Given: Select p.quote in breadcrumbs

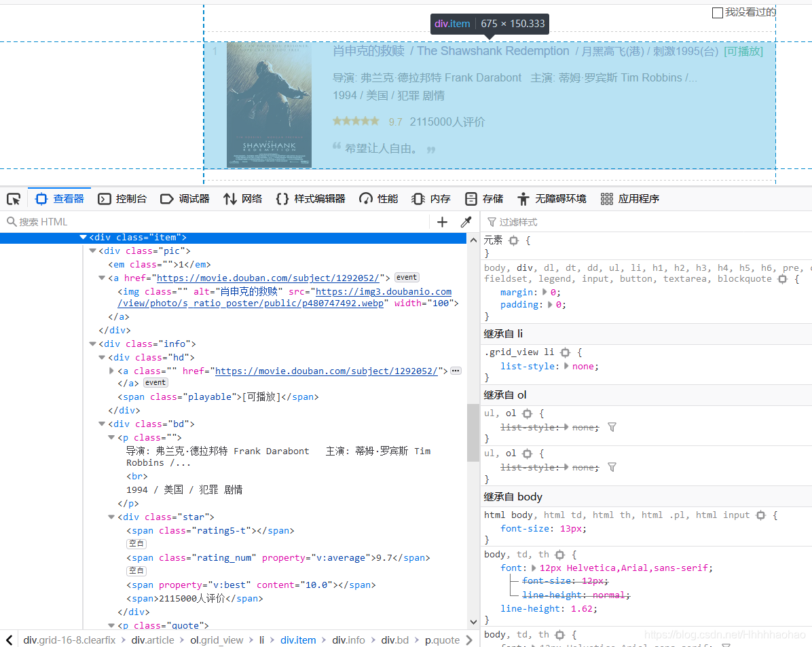Looking at the screenshot, I should pos(442,640).
